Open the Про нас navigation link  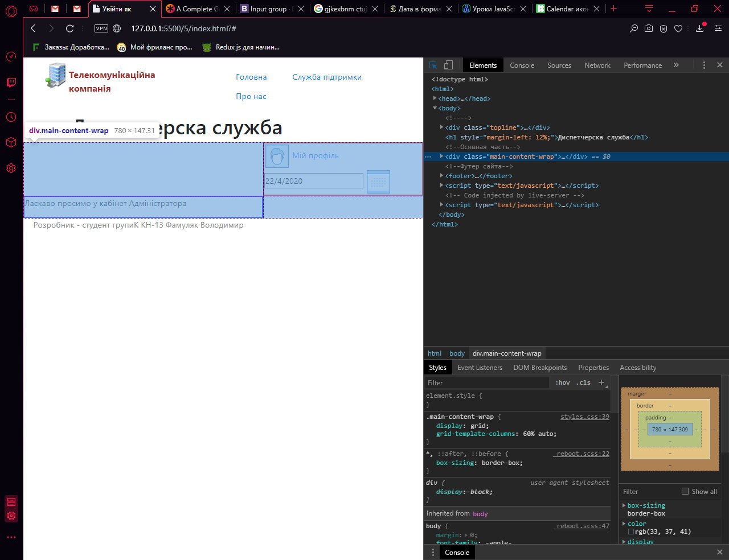[251, 96]
